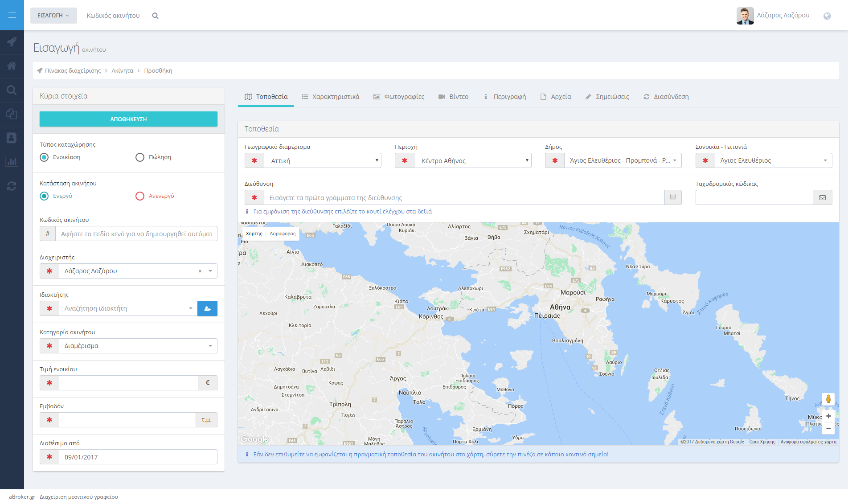Open the home icon in sidebar

coord(12,66)
